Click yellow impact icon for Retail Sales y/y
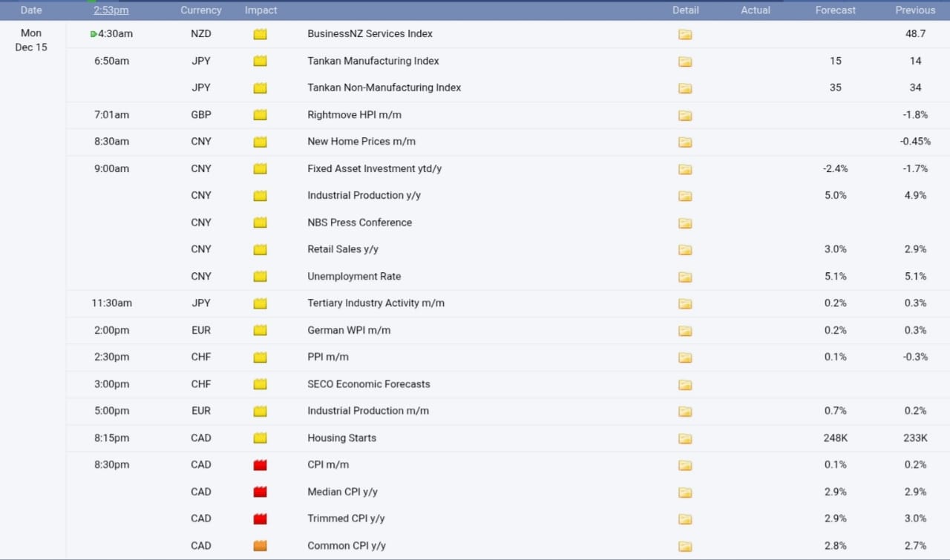The height and width of the screenshot is (560, 950). [260, 249]
